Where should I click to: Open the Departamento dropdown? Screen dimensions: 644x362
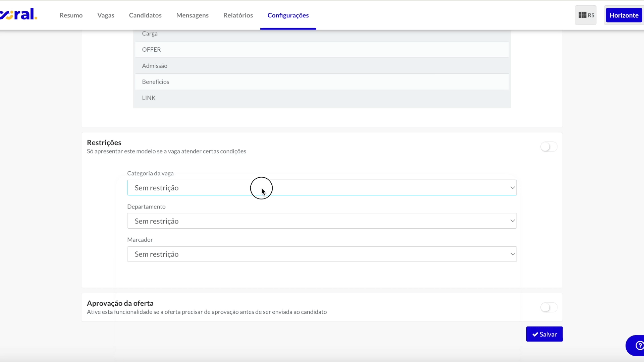point(322,221)
